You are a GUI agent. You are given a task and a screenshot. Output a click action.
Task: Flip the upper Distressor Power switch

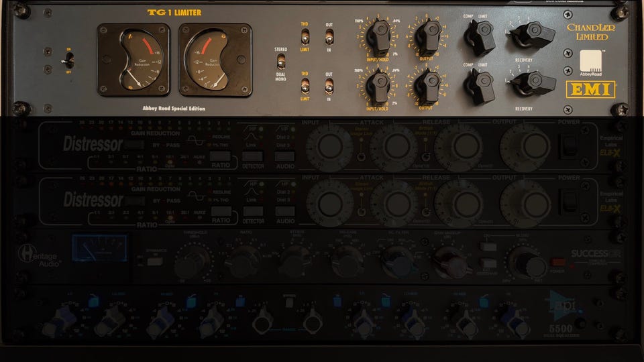[568, 147]
